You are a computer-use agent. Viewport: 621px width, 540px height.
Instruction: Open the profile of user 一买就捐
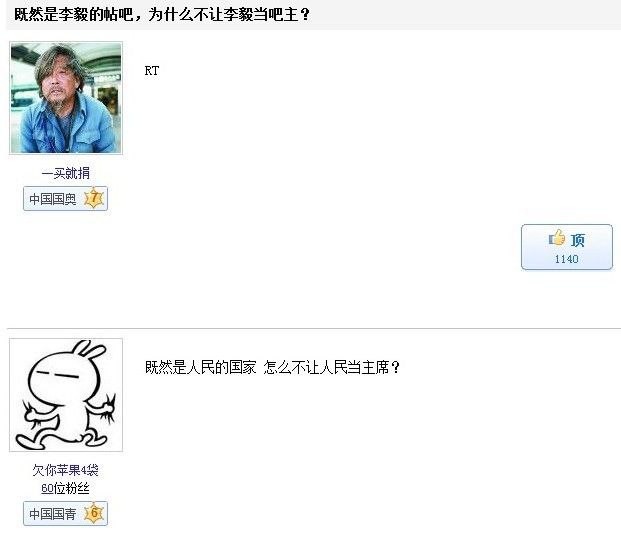point(66,173)
